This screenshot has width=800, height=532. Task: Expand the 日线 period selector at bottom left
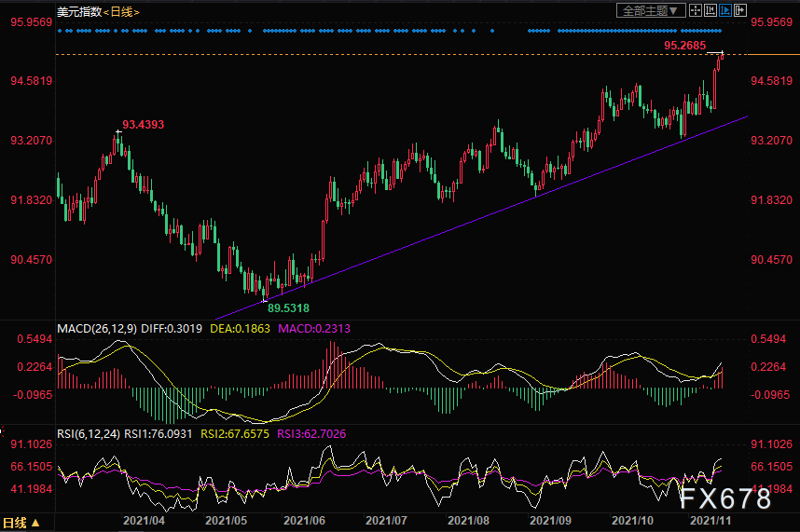point(21,523)
